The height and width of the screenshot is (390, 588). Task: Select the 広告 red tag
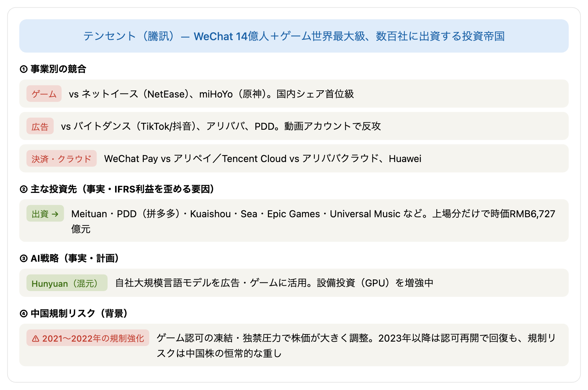pos(40,126)
